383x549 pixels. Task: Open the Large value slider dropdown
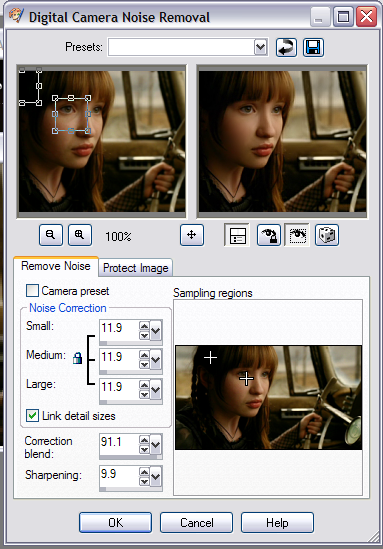point(156,389)
